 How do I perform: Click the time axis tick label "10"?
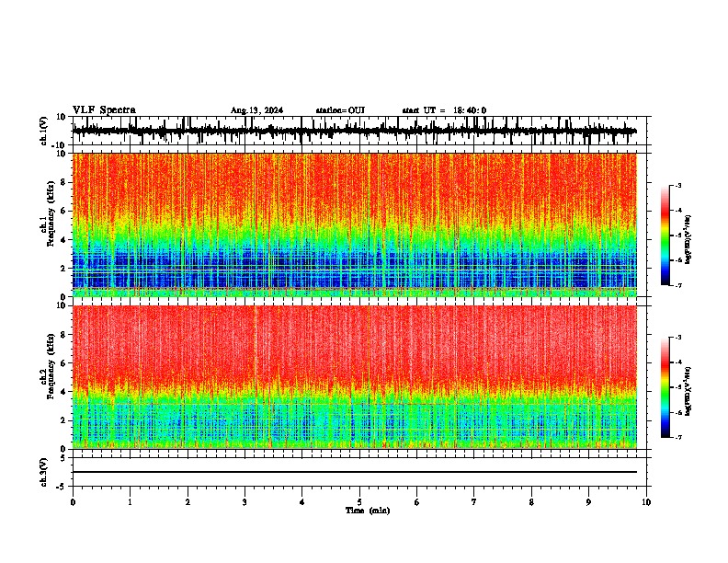646,502
